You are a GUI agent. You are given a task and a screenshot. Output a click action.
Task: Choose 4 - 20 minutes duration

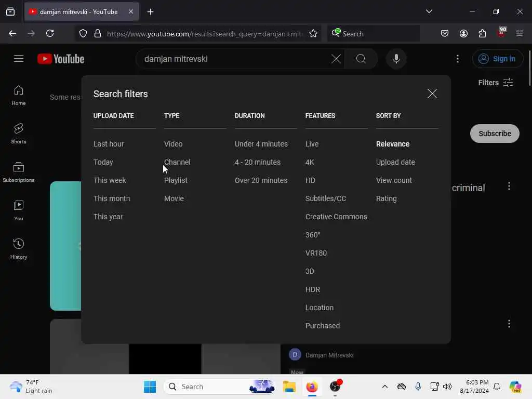(258, 163)
